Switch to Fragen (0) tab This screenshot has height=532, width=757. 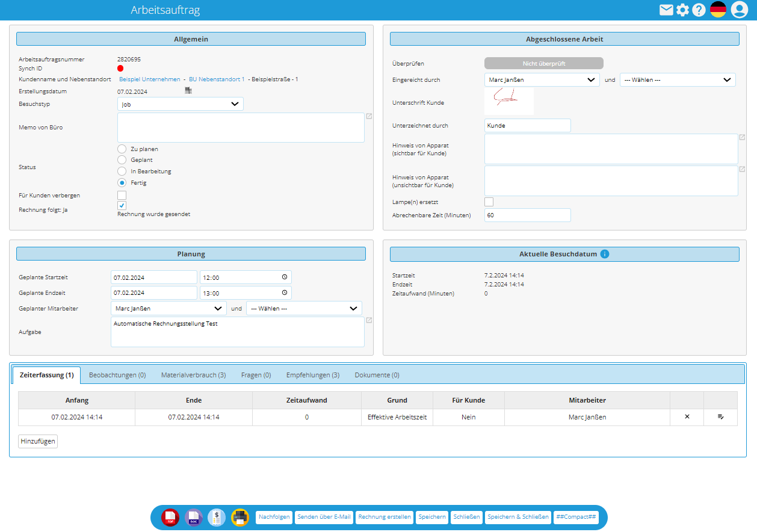(256, 375)
